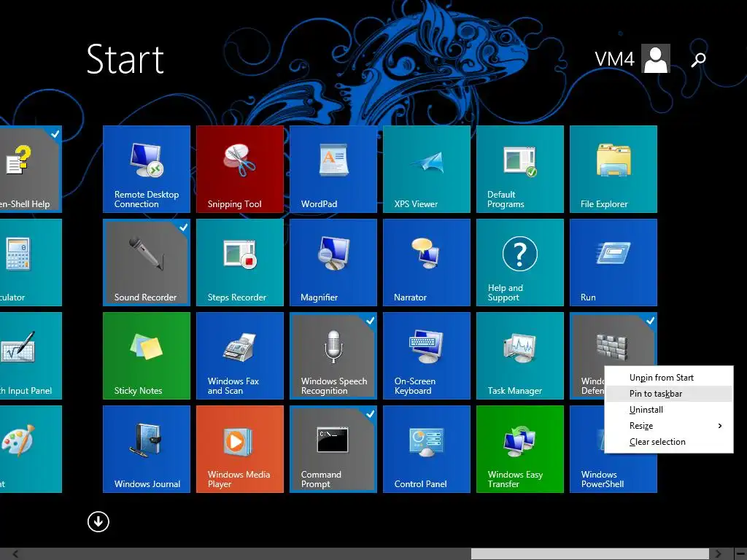Uncheck the Shell Help tile checkmark

coord(55,133)
